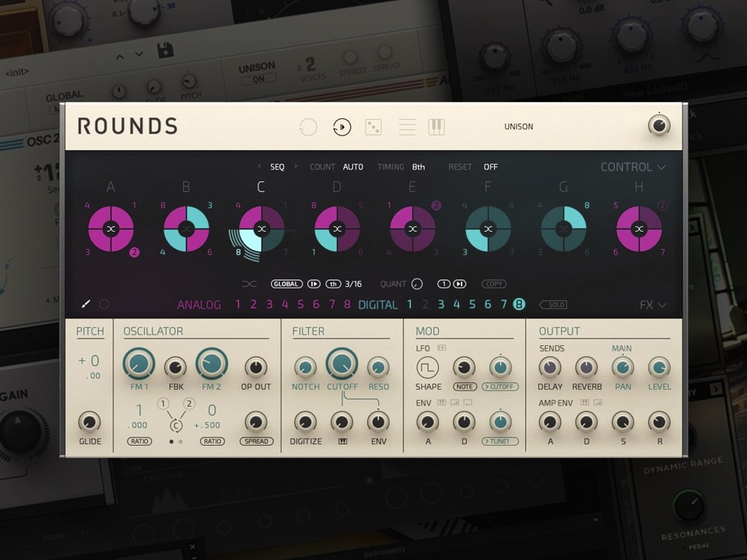Viewport: 747px width, 560px height.
Task: Click the keyboard icon beside MOD ENV label
Action: 442,403
